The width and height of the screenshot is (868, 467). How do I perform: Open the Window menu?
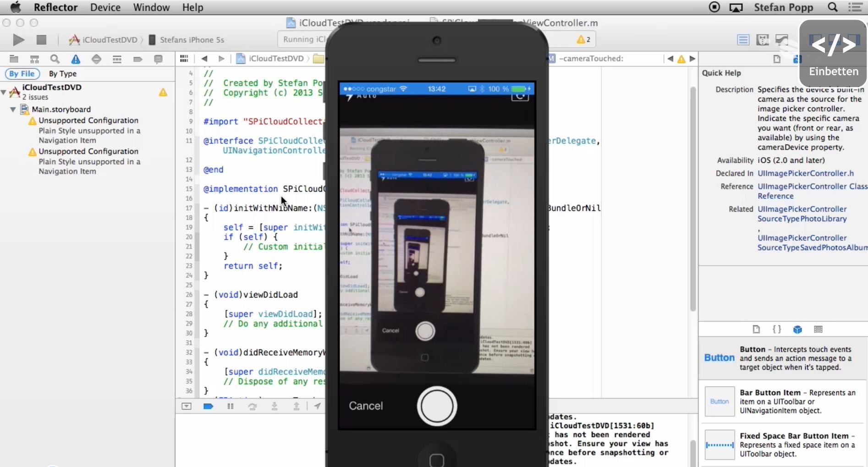coord(151,7)
